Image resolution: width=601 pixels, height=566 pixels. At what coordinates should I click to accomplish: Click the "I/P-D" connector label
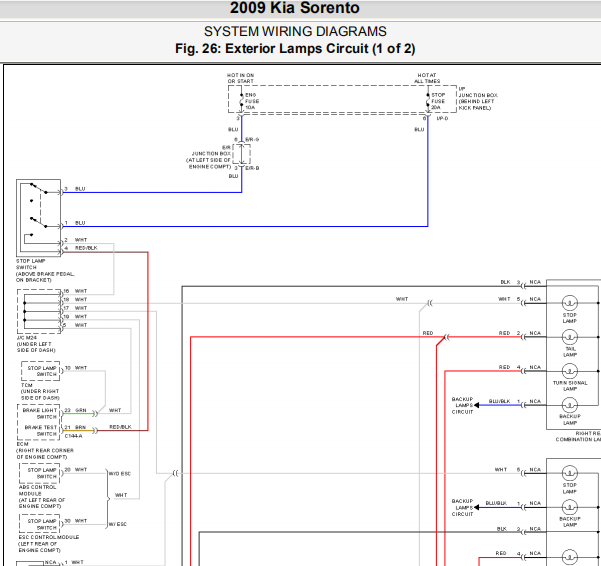coord(442,118)
